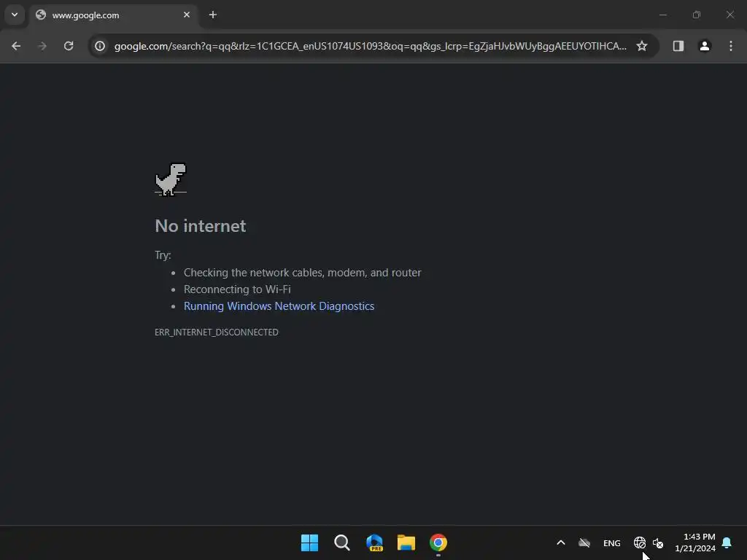This screenshot has width=747, height=560.
Task: Open the Chrome profile menu
Action: click(705, 46)
